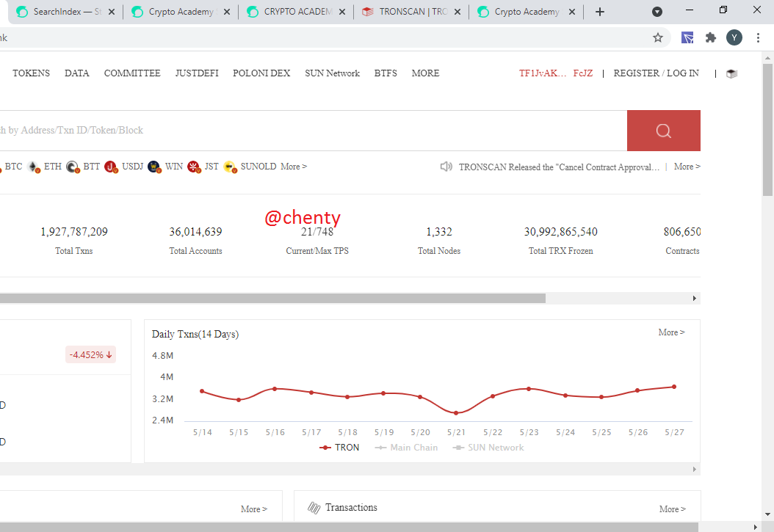Open the tab search dropdown arrow
Screen dimensions: 774x532
(657, 12)
